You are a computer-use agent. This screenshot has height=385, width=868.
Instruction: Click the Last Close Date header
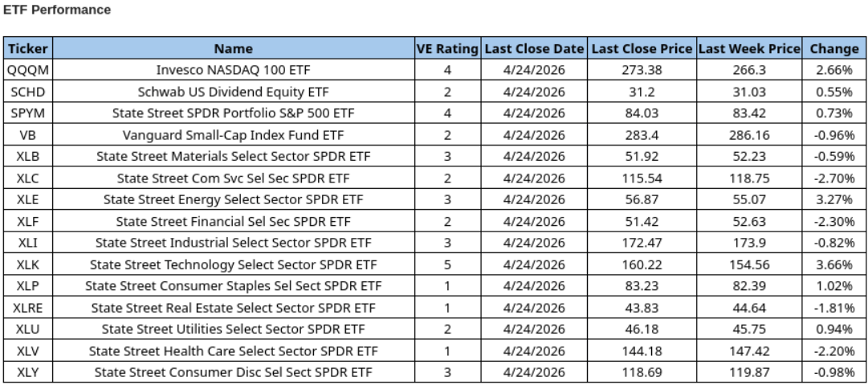pyautogui.click(x=534, y=49)
